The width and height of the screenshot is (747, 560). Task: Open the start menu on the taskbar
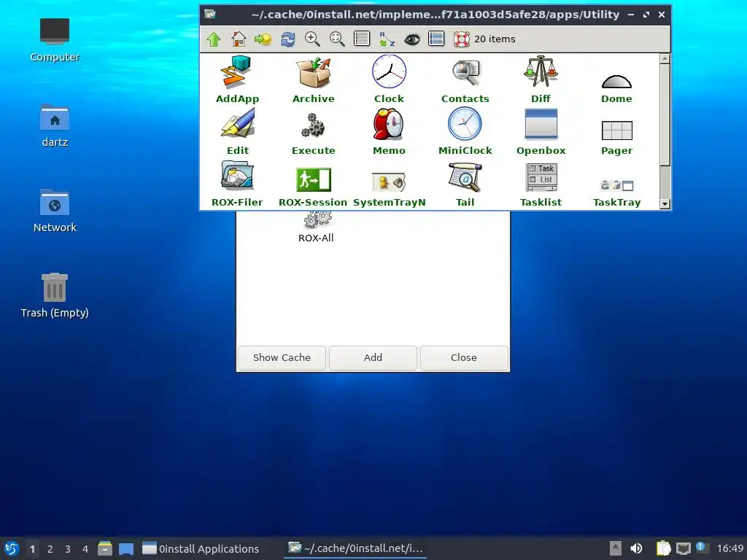[x=12, y=548]
